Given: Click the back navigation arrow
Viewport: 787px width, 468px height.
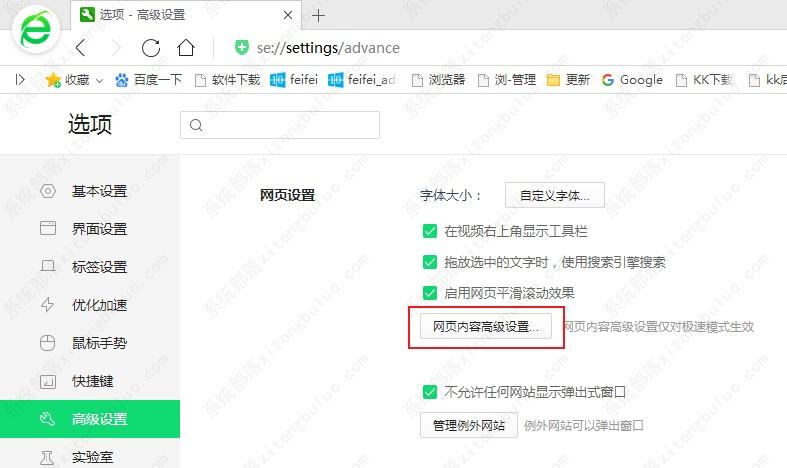Looking at the screenshot, I should click(x=81, y=48).
